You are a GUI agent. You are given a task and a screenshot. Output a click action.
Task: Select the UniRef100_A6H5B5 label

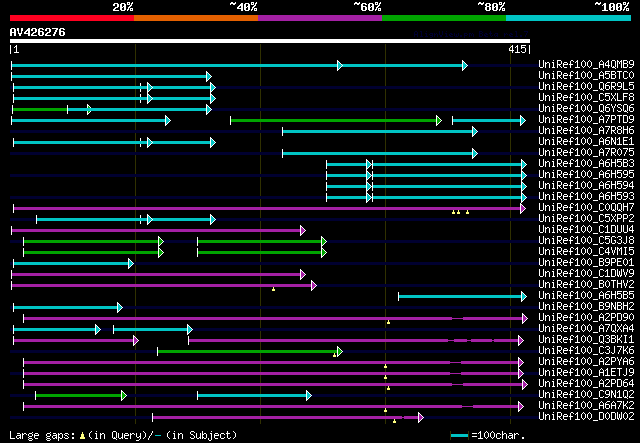[x=586, y=296]
